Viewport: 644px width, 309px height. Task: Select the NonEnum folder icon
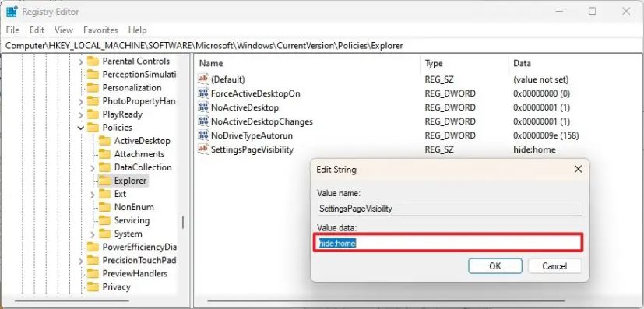click(x=105, y=207)
